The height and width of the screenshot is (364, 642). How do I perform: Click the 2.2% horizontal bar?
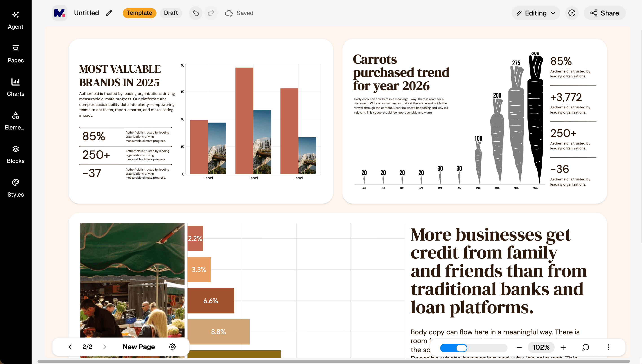point(195,239)
